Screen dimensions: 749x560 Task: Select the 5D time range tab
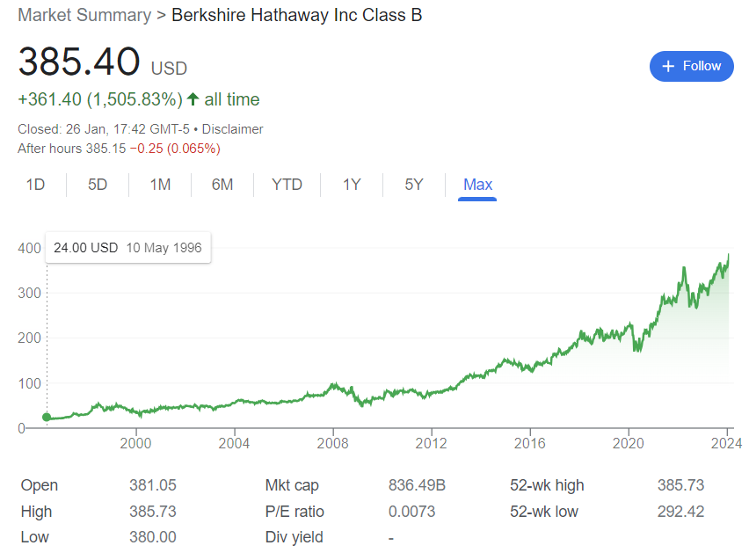point(98,185)
